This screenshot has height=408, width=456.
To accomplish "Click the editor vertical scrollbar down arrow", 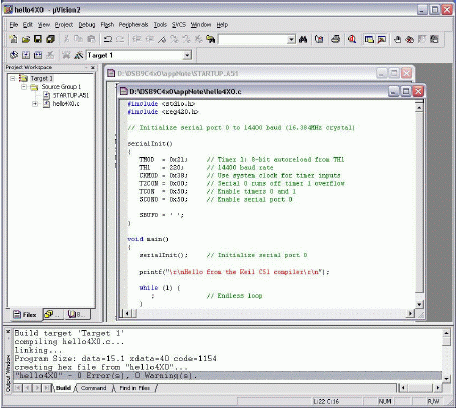I will (419, 304).
